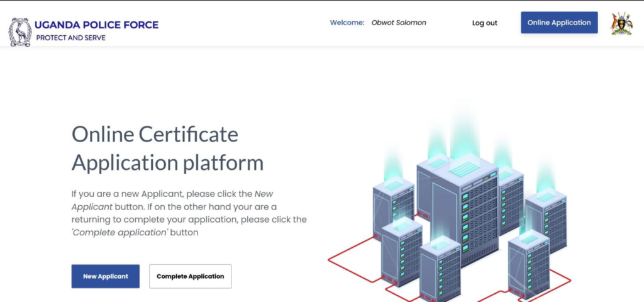The image size is (644, 302).
Task: Click the username Obwot Solomon
Action: click(x=399, y=23)
